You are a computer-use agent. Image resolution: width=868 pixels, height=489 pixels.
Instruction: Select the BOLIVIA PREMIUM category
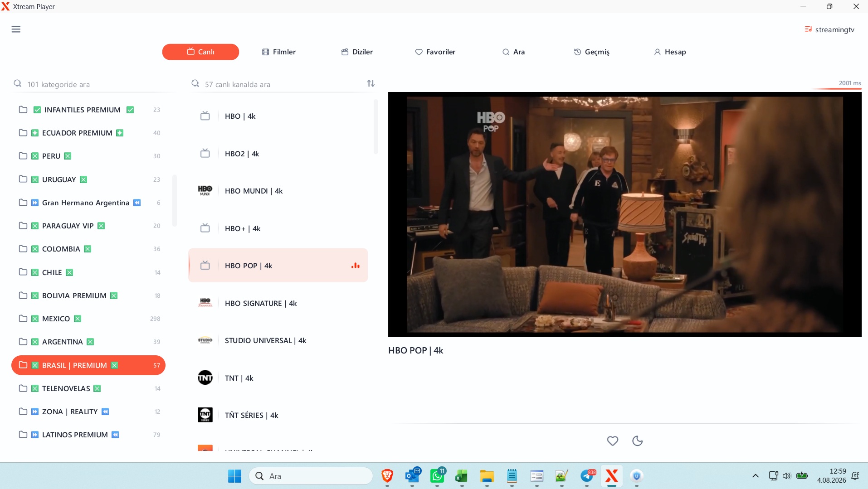coord(88,295)
